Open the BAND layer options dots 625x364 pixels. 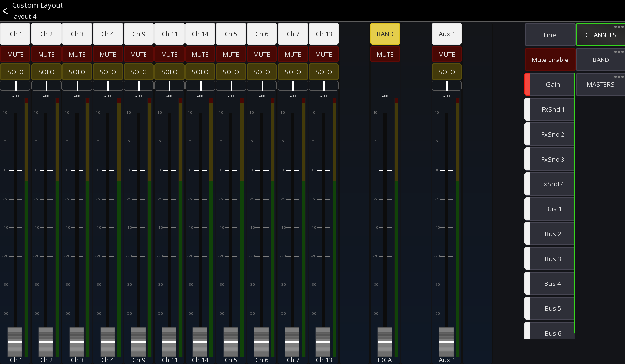pyautogui.click(x=619, y=52)
